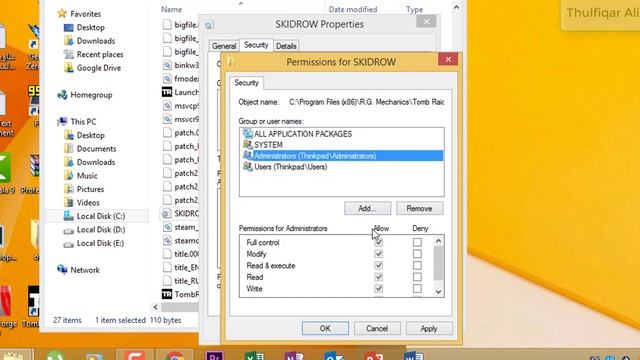Open Google Drive in navigation pane
Viewport: 640px width, 360px height.
click(98, 68)
